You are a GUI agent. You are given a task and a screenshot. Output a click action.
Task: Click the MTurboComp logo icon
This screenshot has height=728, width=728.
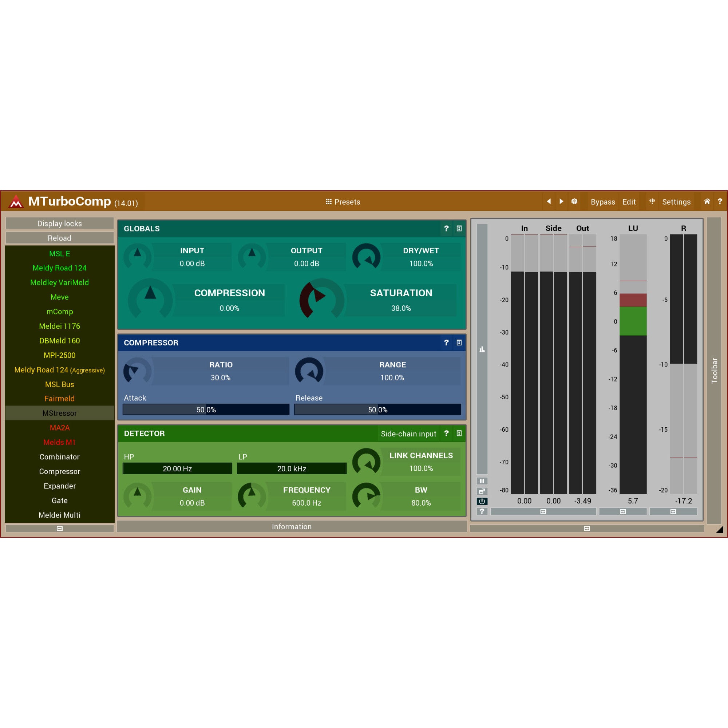(x=16, y=202)
